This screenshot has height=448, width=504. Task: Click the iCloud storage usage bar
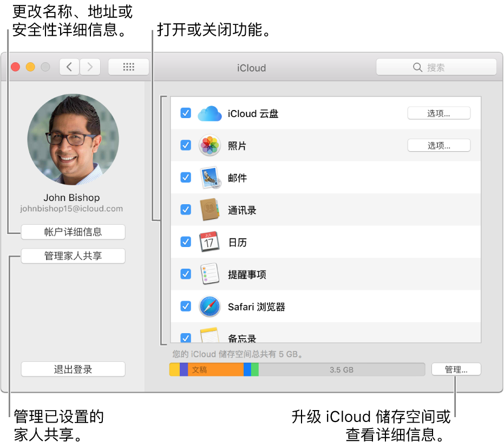298,369
